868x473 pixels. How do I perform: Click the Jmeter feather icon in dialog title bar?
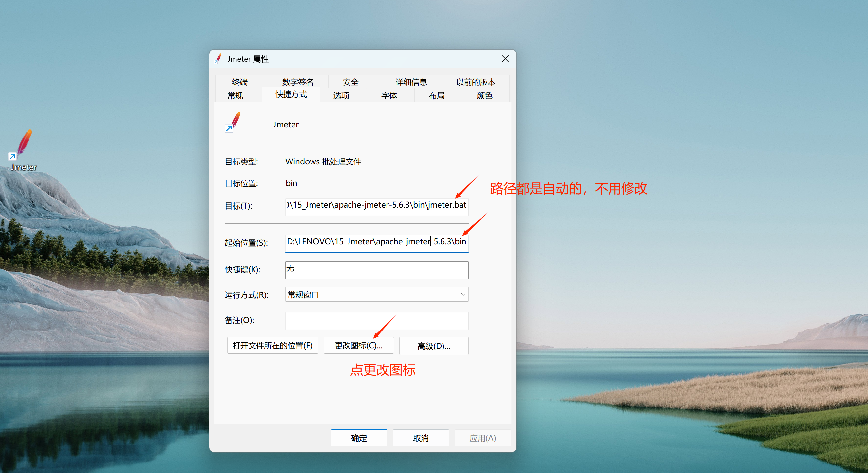pos(218,59)
